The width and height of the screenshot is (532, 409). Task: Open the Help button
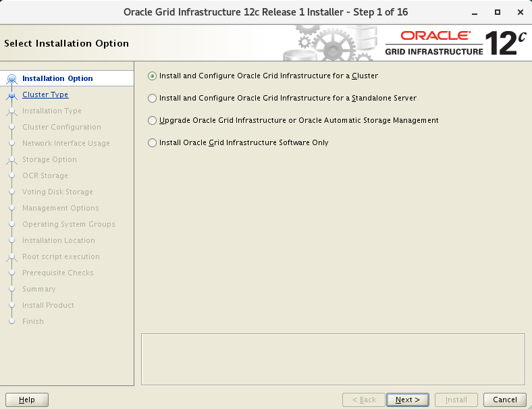pos(27,400)
